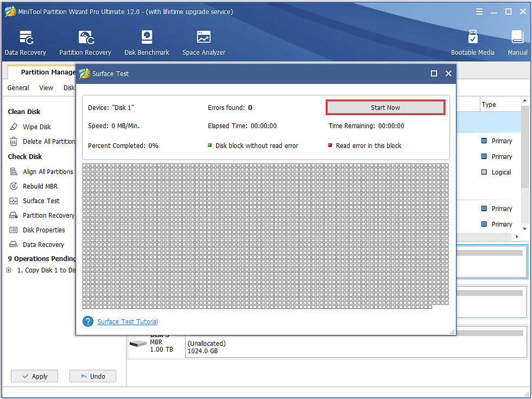Open the Data Recovery tool in top toolbar

click(x=26, y=43)
